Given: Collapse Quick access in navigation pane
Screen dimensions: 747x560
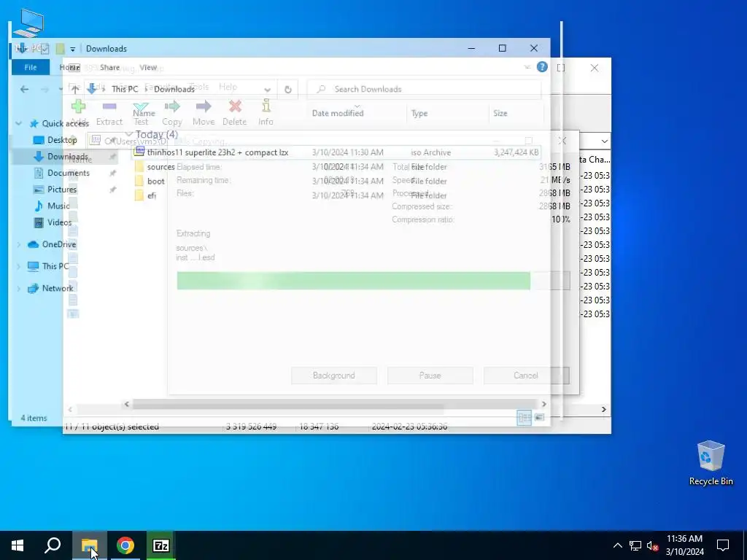Looking at the screenshot, I should tap(18, 123).
